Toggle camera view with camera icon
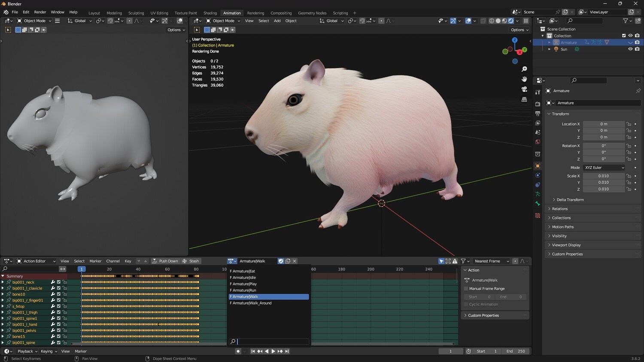Image resolution: width=644 pixels, height=362 pixels. pyautogui.click(x=524, y=89)
